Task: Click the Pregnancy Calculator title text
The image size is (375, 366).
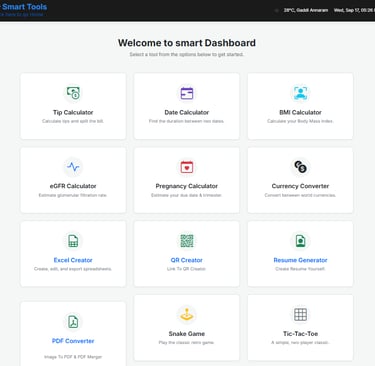Action: pos(187,186)
